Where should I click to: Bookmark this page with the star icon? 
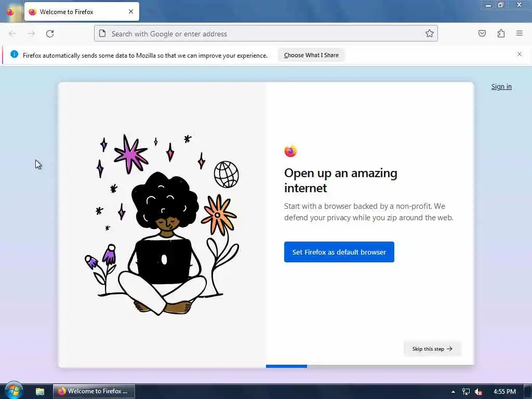pyautogui.click(x=430, y=33)
